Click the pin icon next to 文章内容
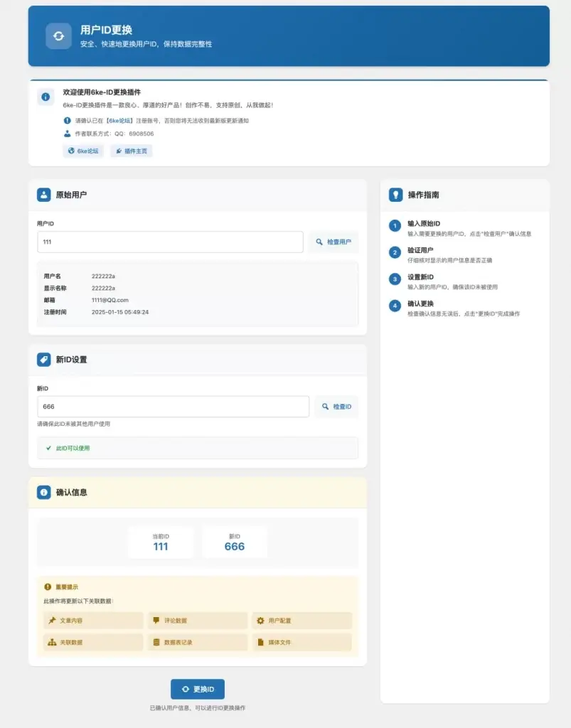 click(x=53, y=620)
